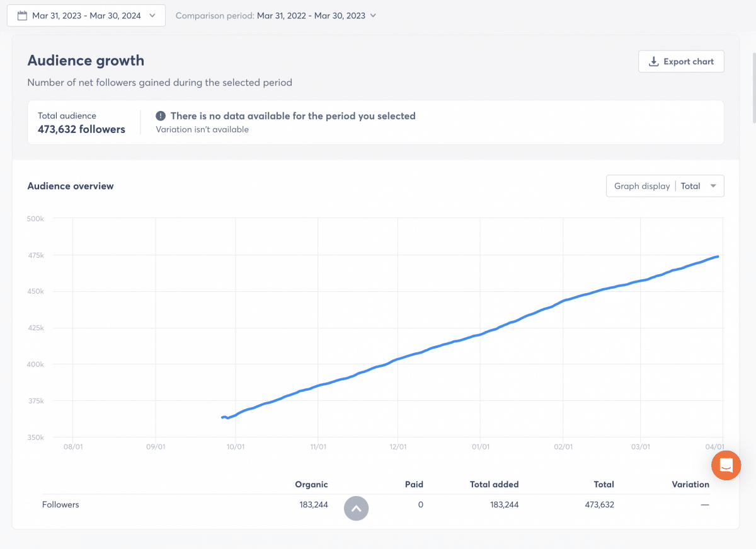
Task: Click the Variation column header
Action: click(690, 485)
